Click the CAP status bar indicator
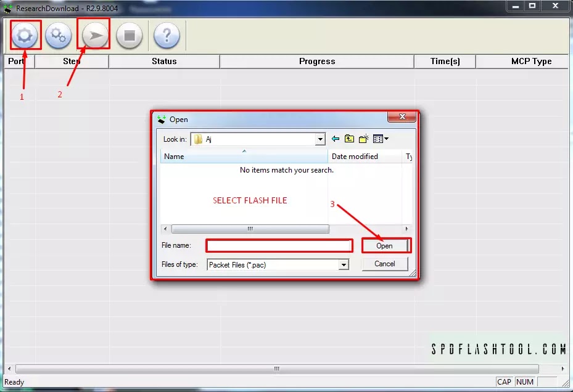The width and height of the screenshot is (573, 392). [x=505, y=382]
